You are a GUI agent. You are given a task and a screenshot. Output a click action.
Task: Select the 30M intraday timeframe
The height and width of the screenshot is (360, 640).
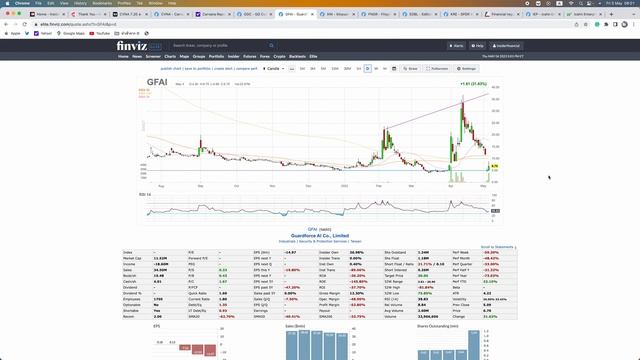pos(347,69)
